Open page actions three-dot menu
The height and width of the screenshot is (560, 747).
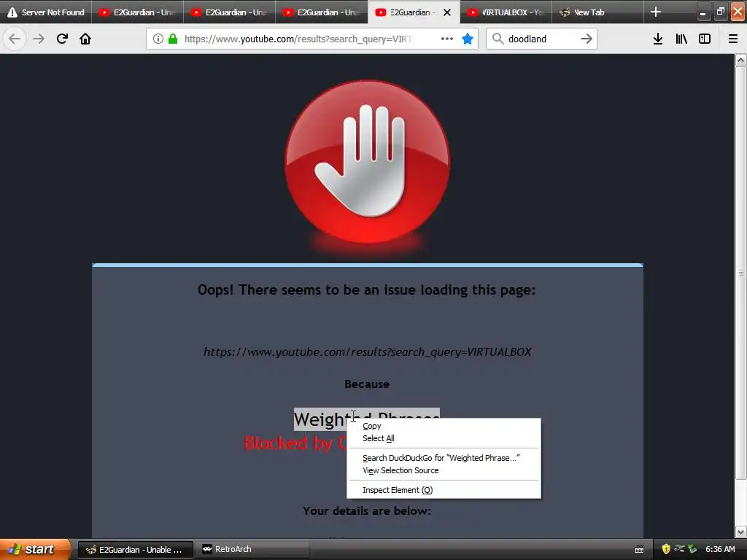click(x=447, y=39)
